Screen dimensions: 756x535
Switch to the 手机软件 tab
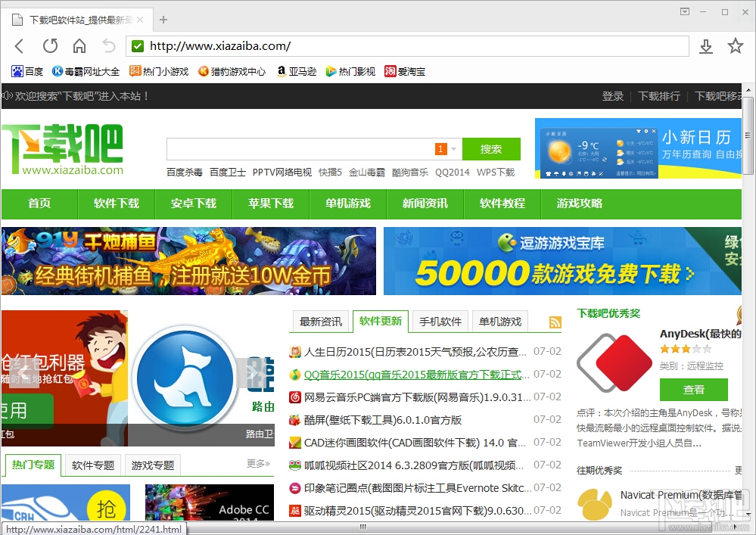point(440,322)
